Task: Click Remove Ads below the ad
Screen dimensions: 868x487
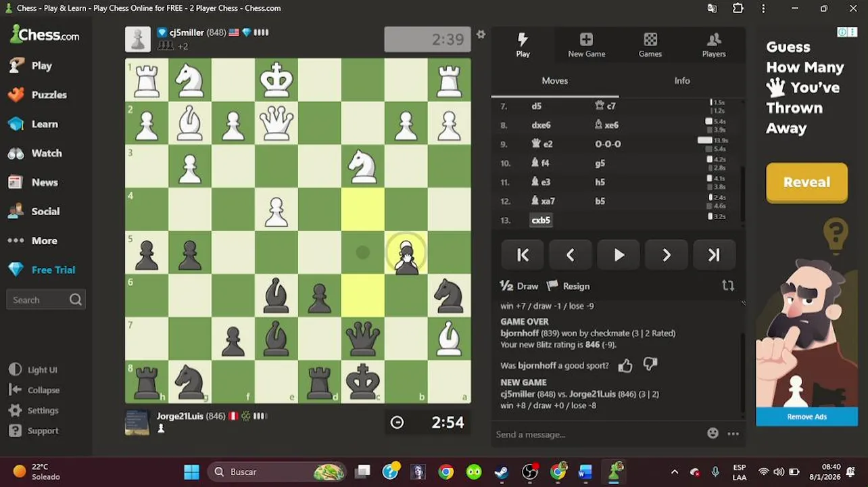Action: (806, 417)
